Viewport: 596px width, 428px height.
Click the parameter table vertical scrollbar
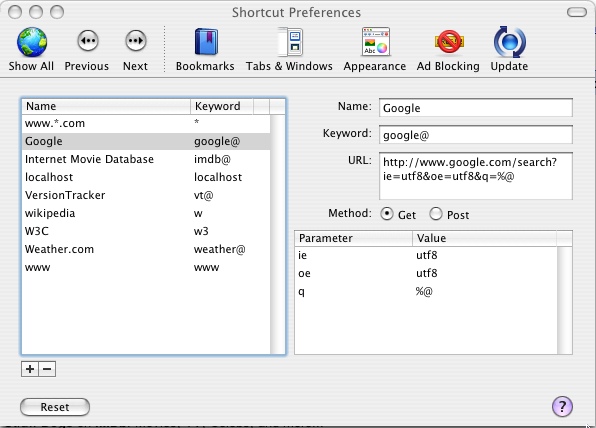564,300
